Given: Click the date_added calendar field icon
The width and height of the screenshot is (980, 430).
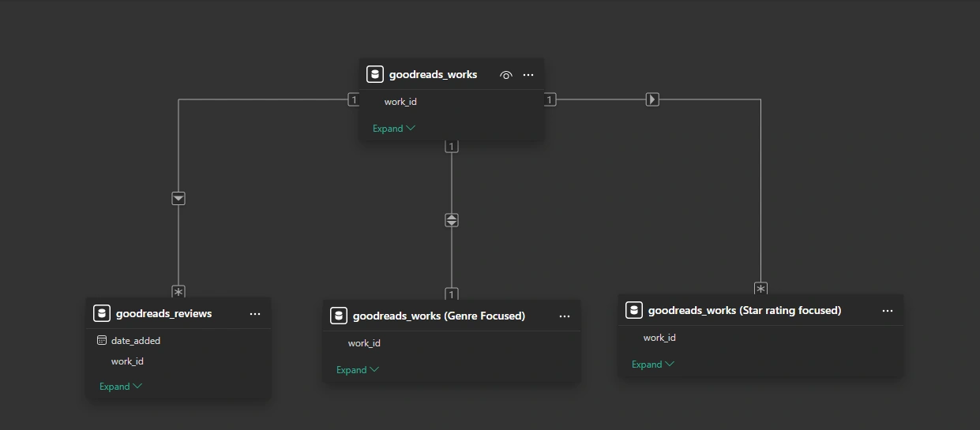Looking at the screenshot, I should tap(102, 341).
